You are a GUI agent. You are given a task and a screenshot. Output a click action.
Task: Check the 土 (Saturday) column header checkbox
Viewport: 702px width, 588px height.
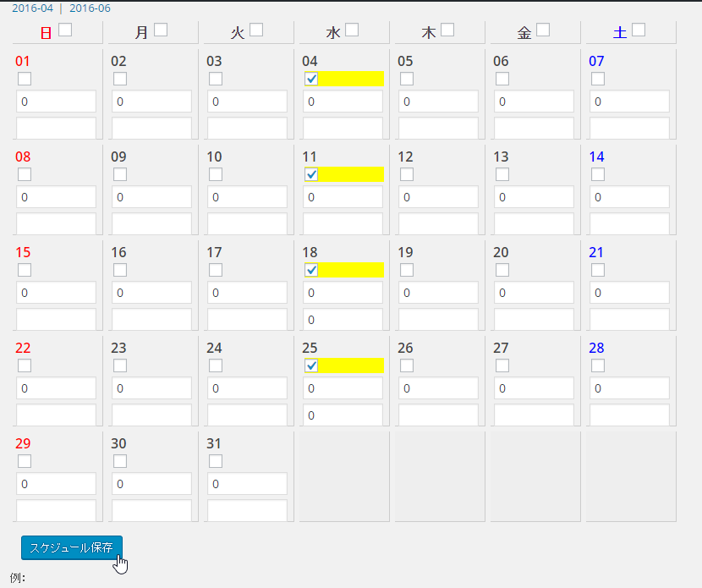(x=639, y=30)
